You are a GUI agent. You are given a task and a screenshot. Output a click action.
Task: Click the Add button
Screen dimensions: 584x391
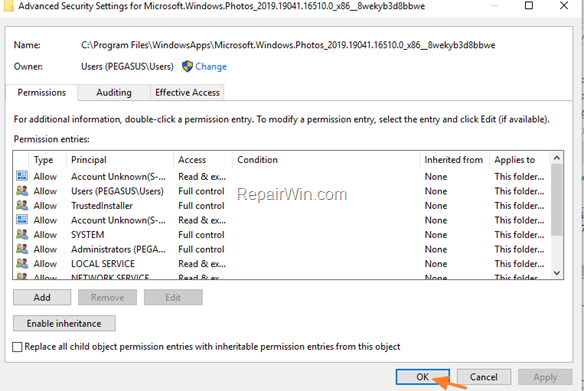point(42,298)
